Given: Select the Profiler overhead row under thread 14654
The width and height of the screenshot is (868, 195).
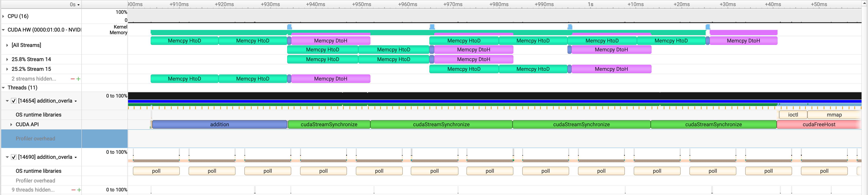Looking at the screenshot, I should [x=35, y=139].
